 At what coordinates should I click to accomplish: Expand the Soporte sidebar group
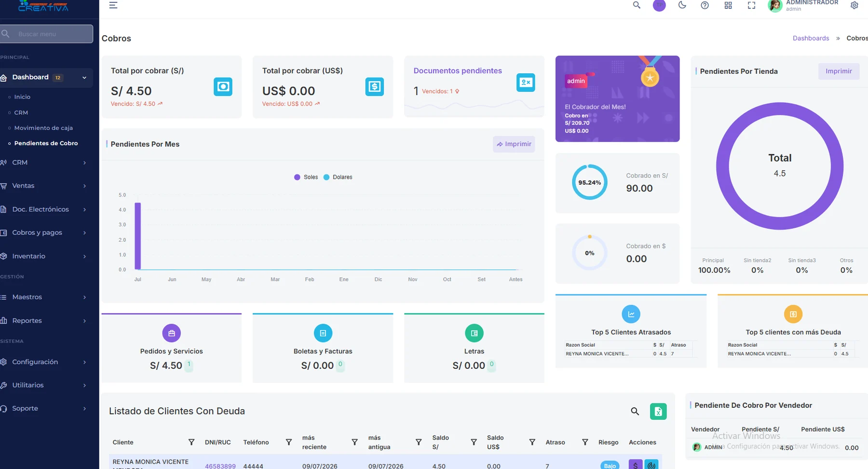(x=46, y=409)
